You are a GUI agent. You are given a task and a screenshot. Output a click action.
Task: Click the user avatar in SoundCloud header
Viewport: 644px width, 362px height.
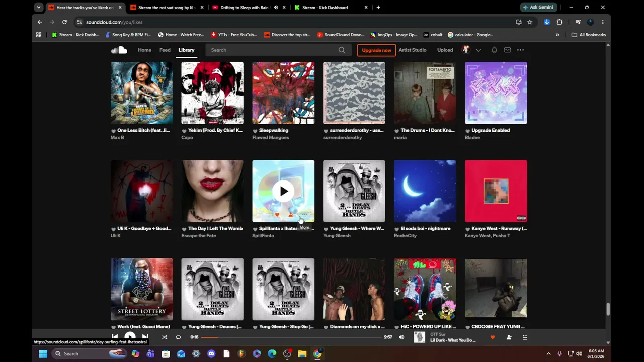(466, 50)
